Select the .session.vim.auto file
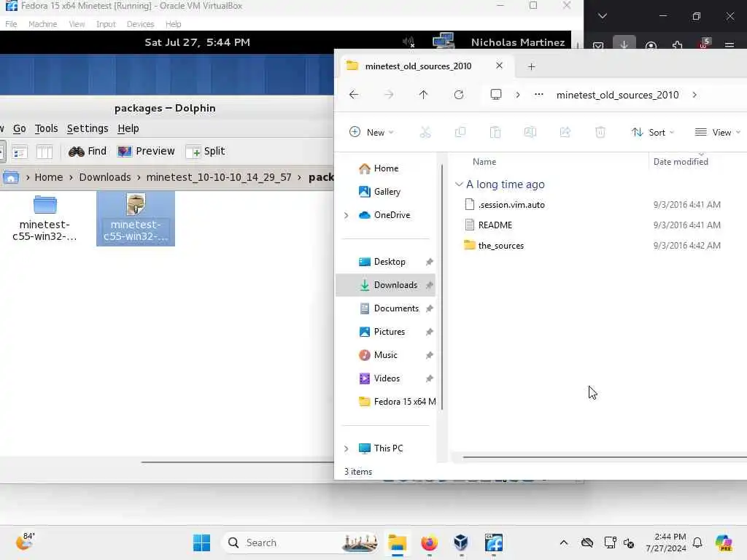Image resolution: width=747 pixels, height=560 pixels. pos(511,205)
